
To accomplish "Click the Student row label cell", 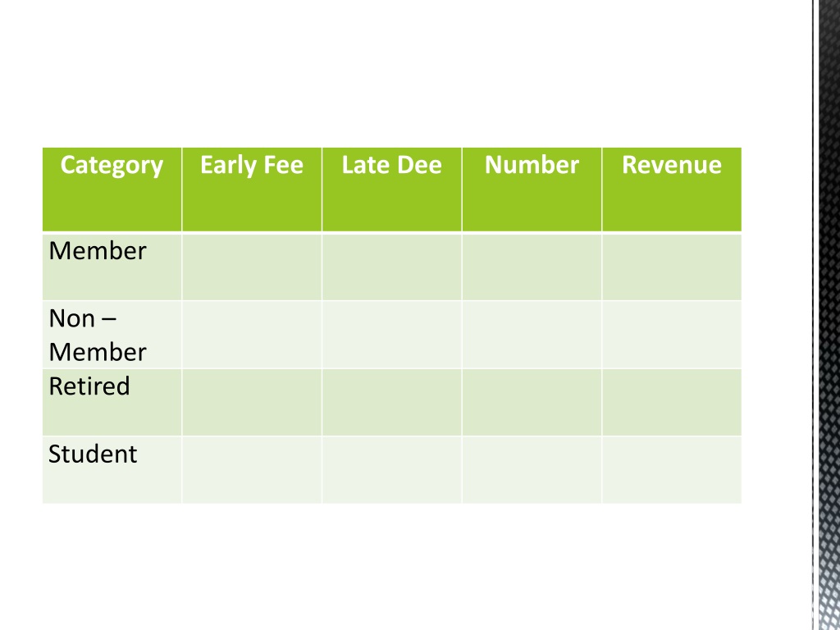I will tap(112, 470).
